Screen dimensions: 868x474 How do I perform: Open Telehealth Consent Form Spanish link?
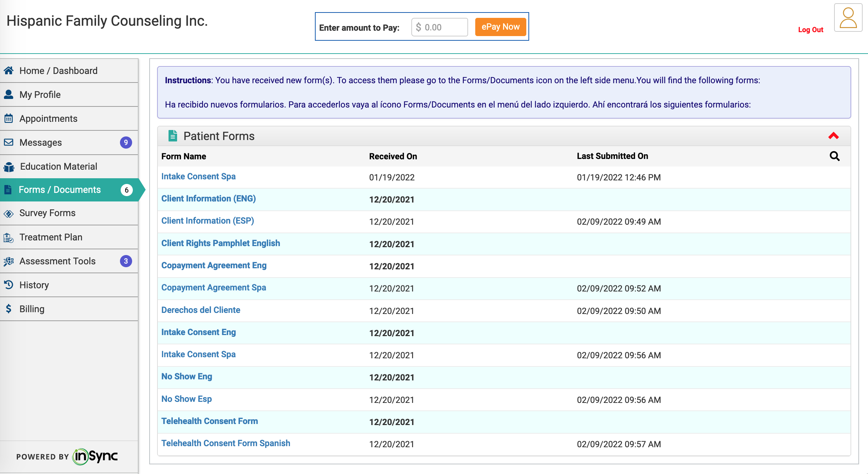(225, 443)
